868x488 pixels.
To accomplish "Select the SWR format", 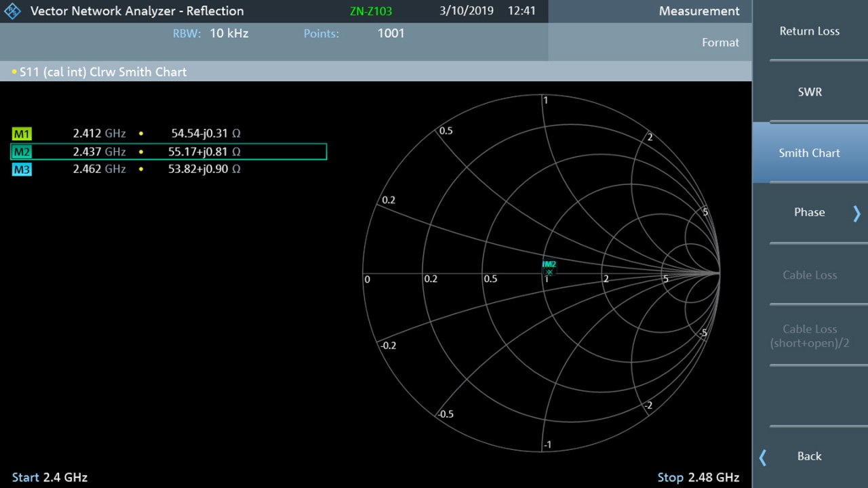I will click(x=810, y=92).
